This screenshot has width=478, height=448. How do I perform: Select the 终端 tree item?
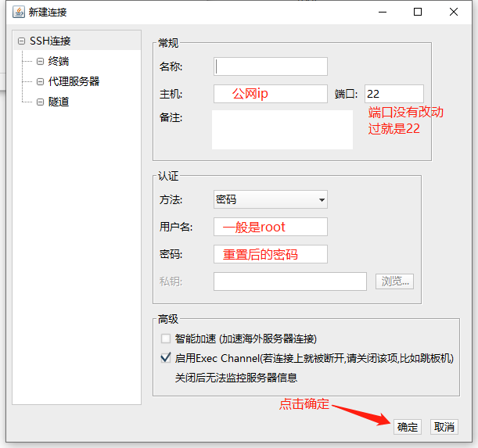(59, 61)
